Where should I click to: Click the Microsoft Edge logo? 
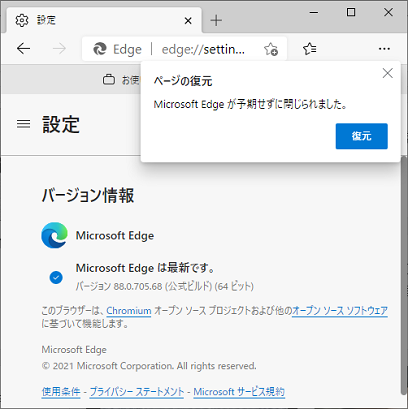(54, 235)
